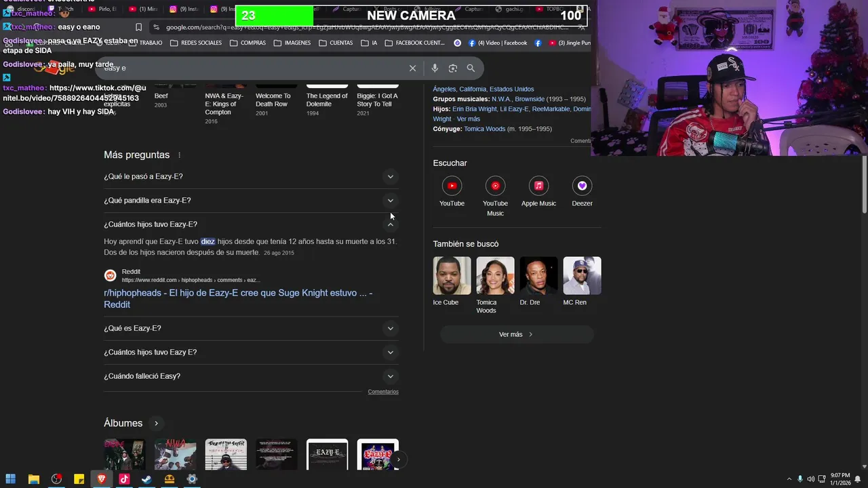The height and width of the screenshot is (488, 868).
Task: Open notifications bell in system tray
Action: [x=858, y=479]
